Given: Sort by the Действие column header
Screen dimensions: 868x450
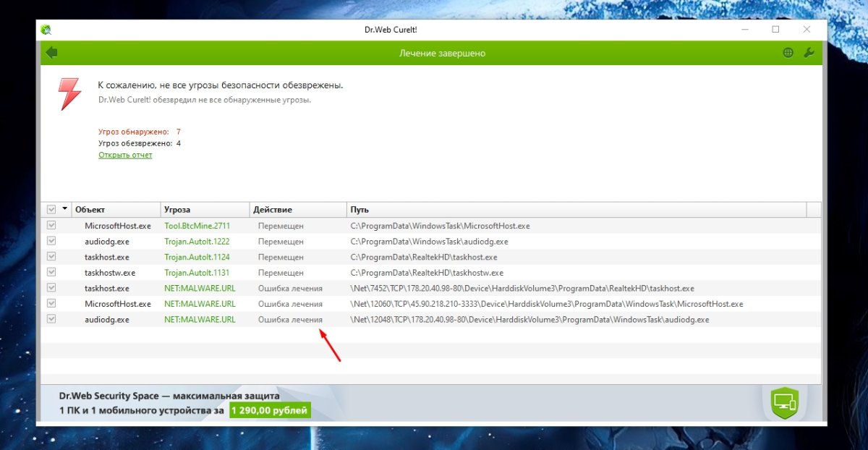Looking at the screenshot, I should click(x=298, y=210).
